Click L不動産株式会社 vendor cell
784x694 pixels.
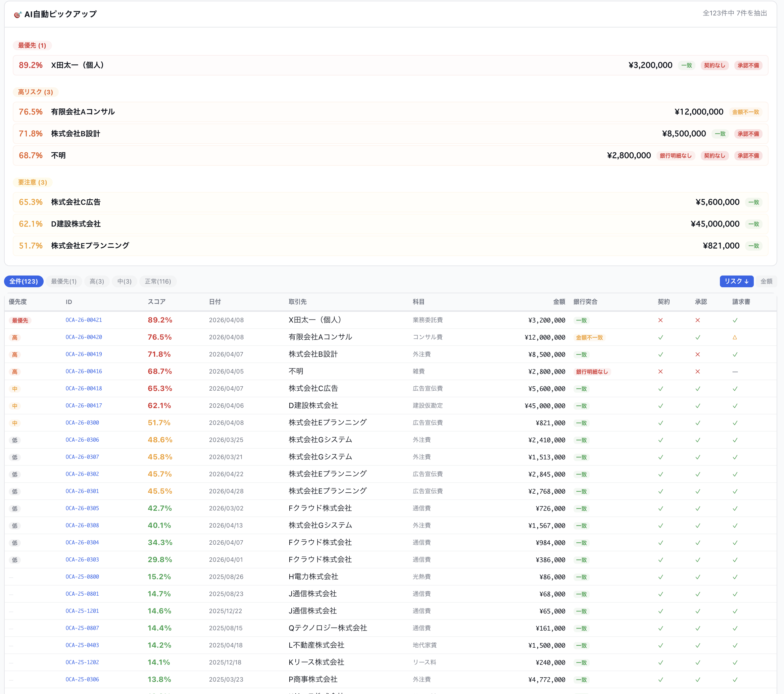[x=316, y=645]
